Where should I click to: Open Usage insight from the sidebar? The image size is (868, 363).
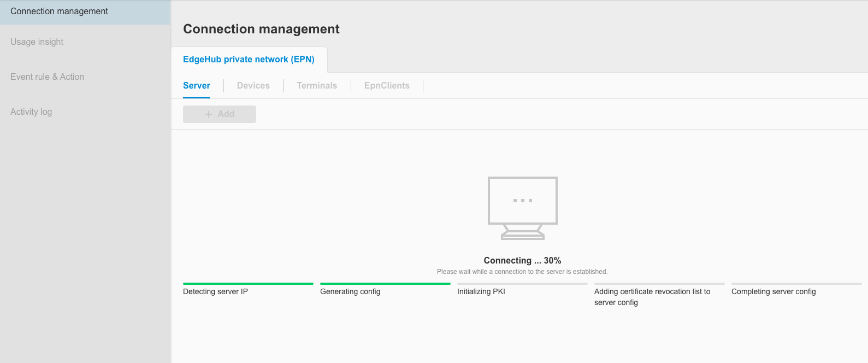(x=37, y=42)
